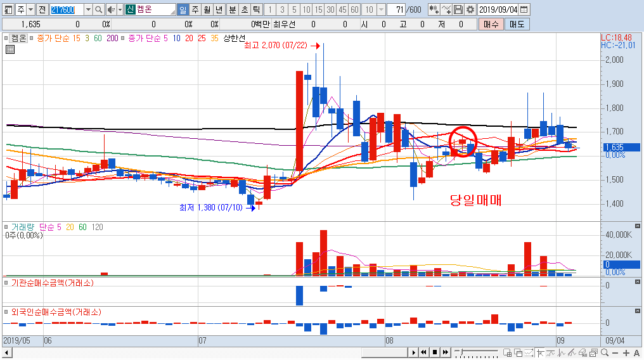Select the 일 daily chart period
Viewport: 644px width, 360px height.
tap(183, 10)
